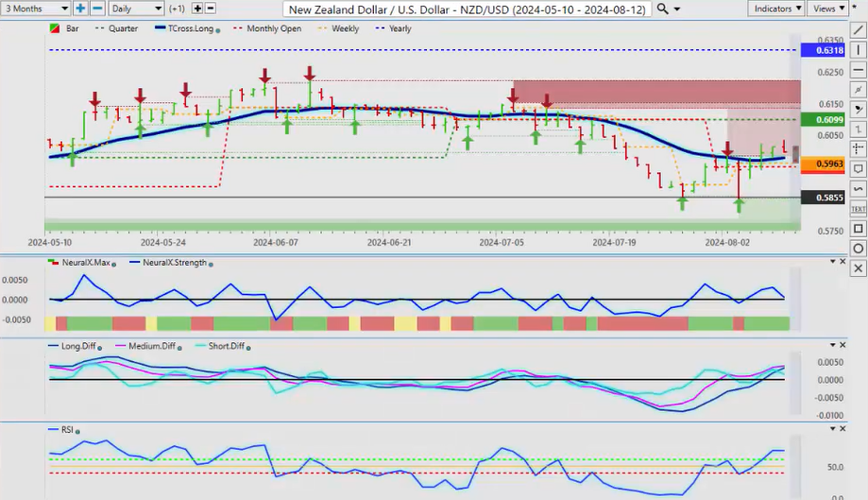Pick the ellipse shape drawing tool
Image resolution: width=868 pixels, height=500 pixels.
tap(858, 249)
